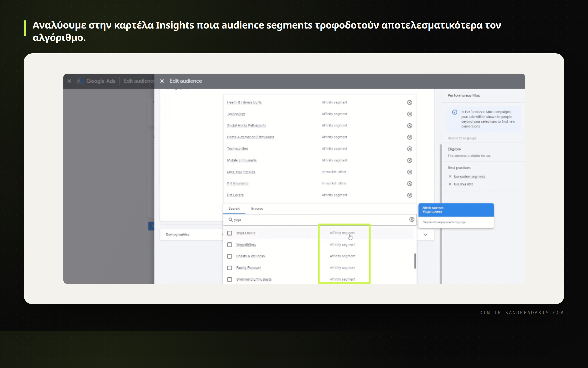Expand the Demographics section chevron
Viewport: 588px width, 368px height.
click(x=425, y=235)
